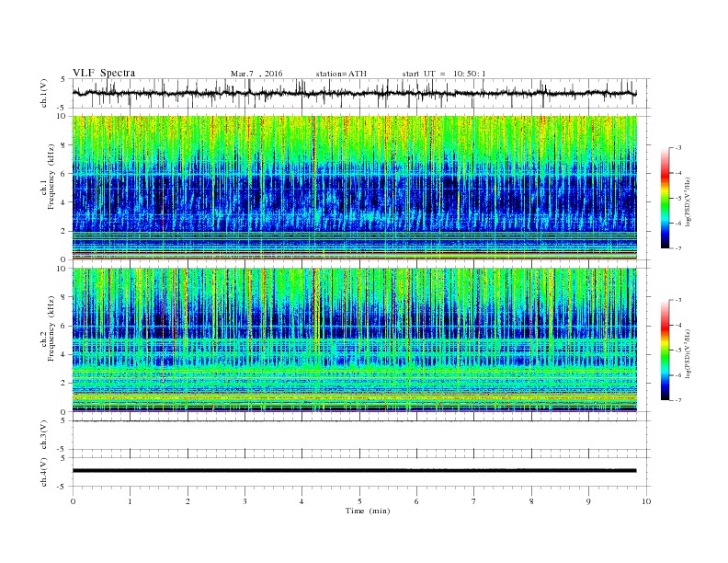Click the 'ch.1(V)' waveform axis label
The height and width of the screenshot is (563, 728).
tap(44, 93)
